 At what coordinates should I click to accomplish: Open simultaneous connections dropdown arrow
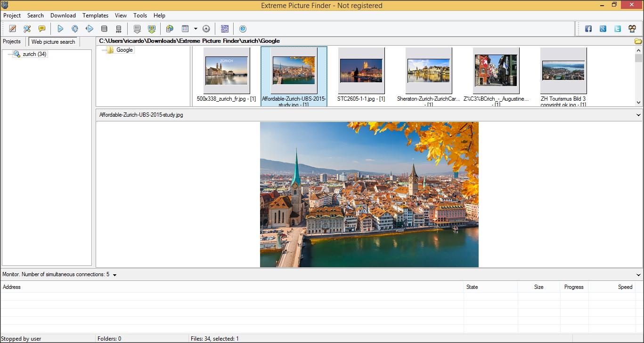pos(114,275)
